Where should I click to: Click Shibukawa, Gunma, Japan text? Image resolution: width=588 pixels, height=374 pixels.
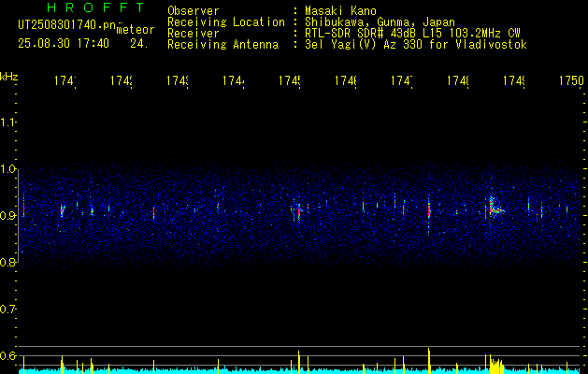click(x=380, y=22)
